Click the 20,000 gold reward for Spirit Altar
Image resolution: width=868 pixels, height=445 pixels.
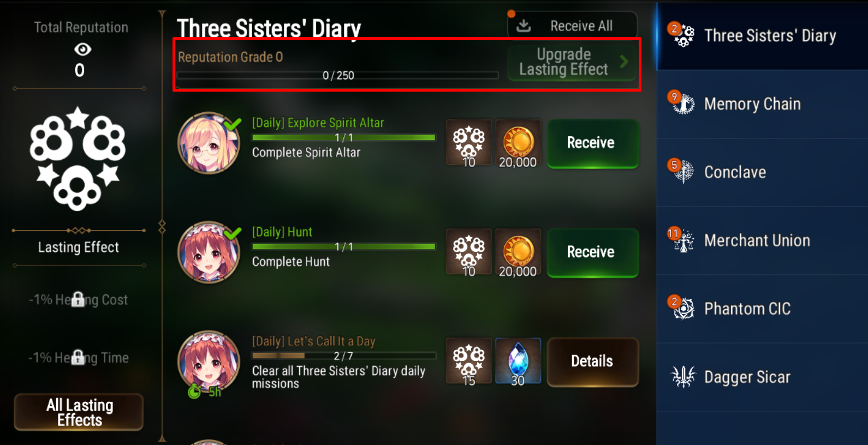518,143
